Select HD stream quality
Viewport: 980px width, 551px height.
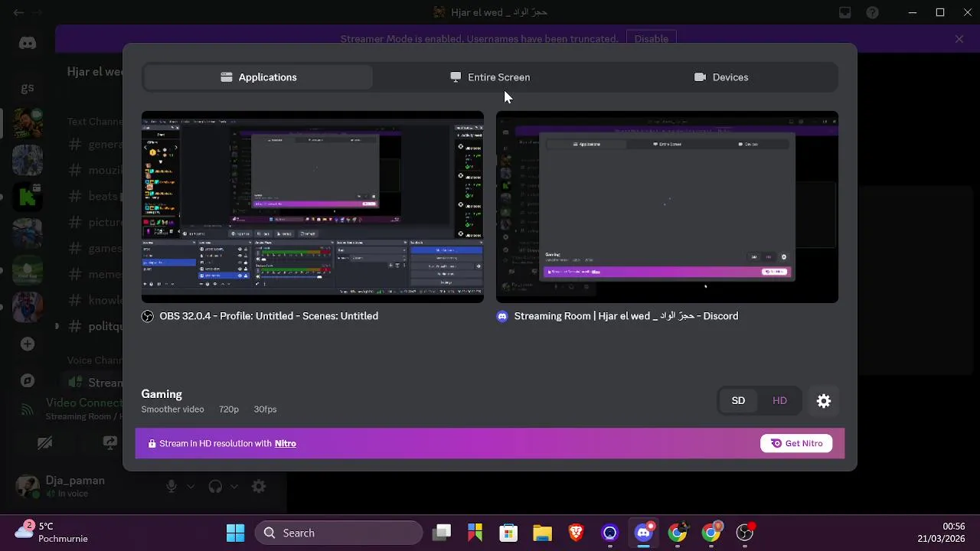[x=779, y=401]
